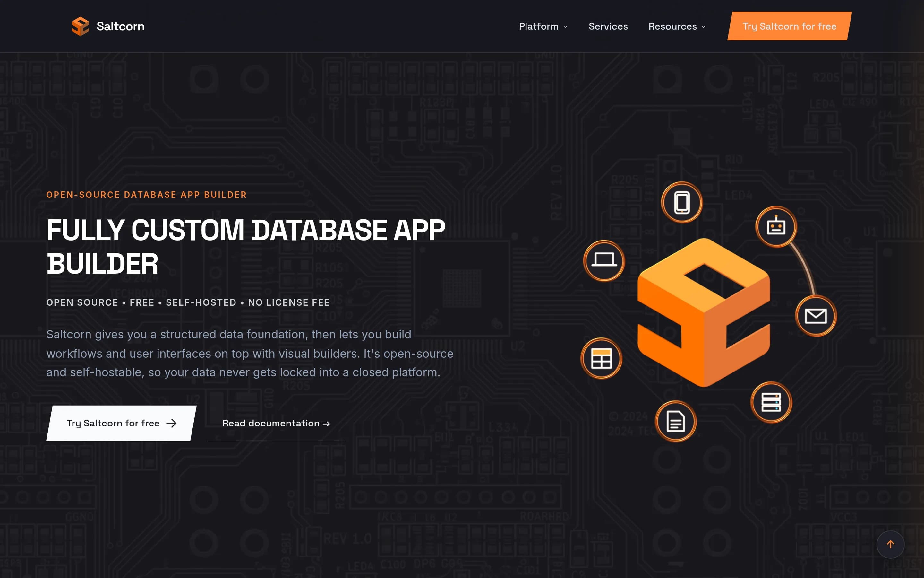
Task: Open the Read documentation link
Action: [276, 423]
